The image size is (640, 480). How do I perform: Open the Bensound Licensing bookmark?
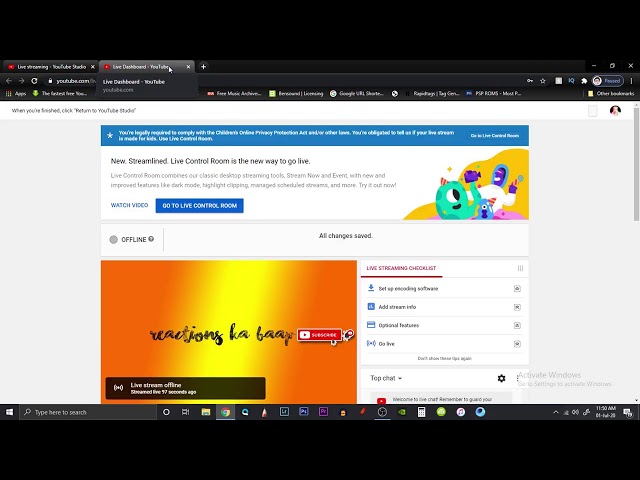coord(296,93)
